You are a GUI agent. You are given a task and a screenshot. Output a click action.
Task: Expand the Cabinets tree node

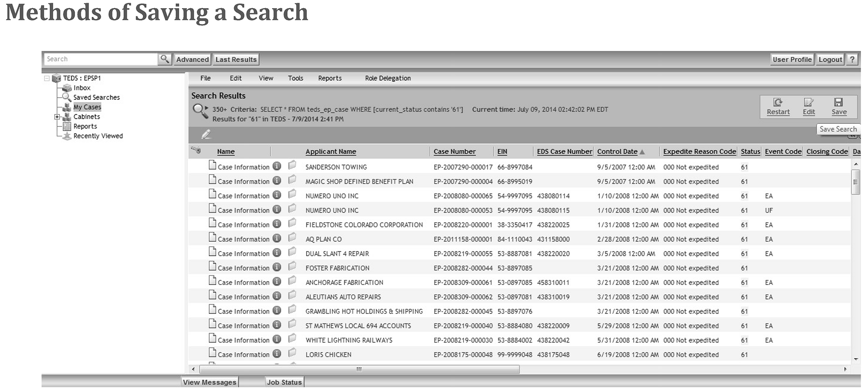[x=57, y=117]
